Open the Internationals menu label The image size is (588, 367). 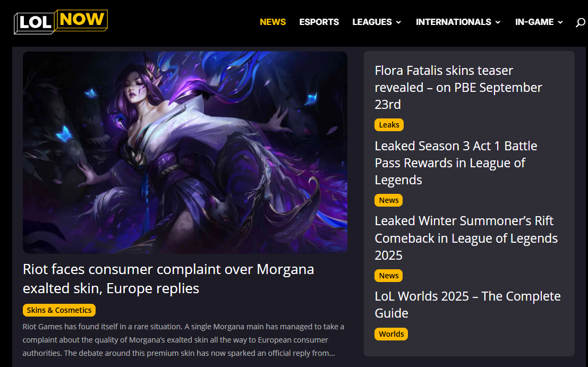tap(454, 22)
